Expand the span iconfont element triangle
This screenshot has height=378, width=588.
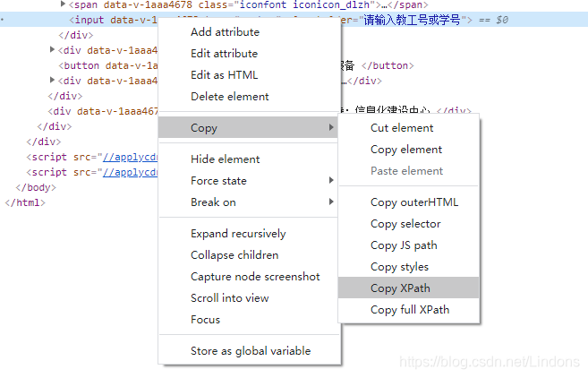(63, 4)
